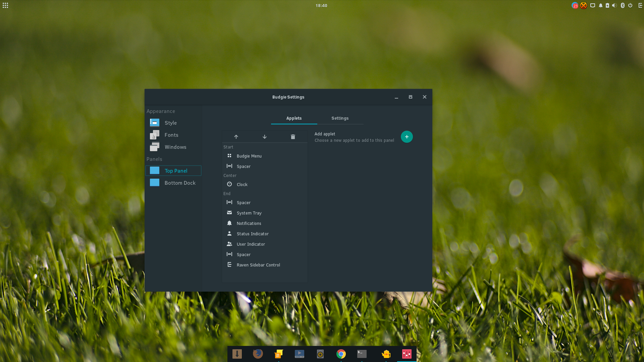The width and height of the screenshot is (644, 362).
Task: Click the green plus Add applet button
Action: (407, 137)
